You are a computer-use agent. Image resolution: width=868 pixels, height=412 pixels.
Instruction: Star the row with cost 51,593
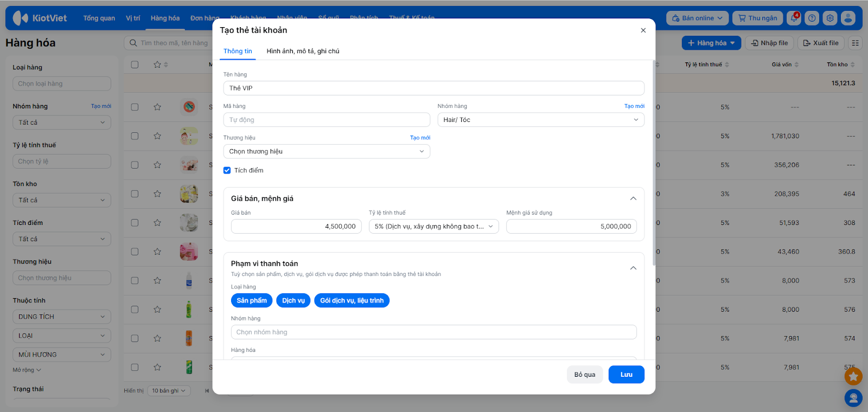click(157, 223)
